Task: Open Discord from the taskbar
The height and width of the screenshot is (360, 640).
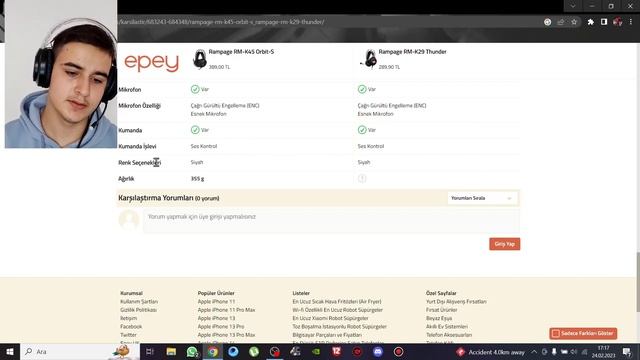Action: [378, 351]
